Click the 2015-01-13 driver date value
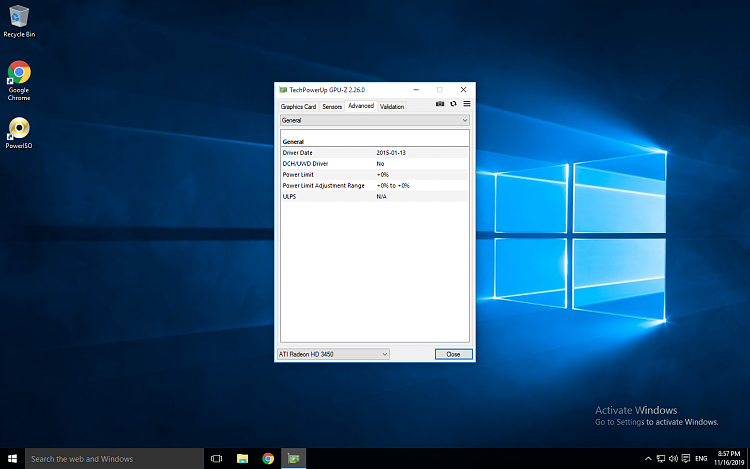 [391, 153]
